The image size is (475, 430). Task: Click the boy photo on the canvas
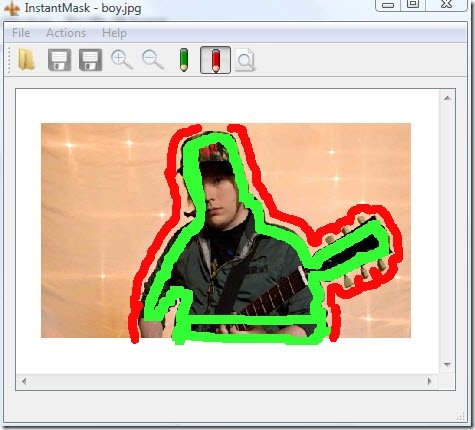click(226, 230)
